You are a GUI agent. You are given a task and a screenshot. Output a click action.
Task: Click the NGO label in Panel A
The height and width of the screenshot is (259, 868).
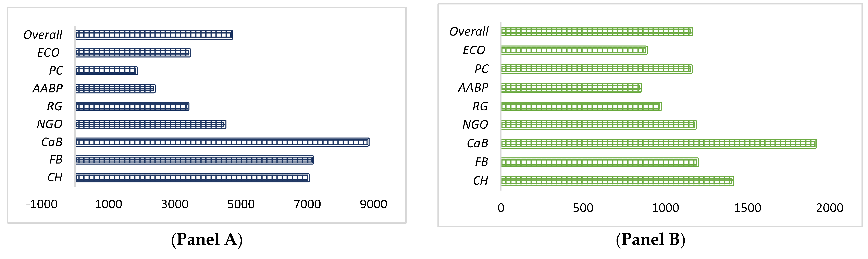[x=50, y=124]
